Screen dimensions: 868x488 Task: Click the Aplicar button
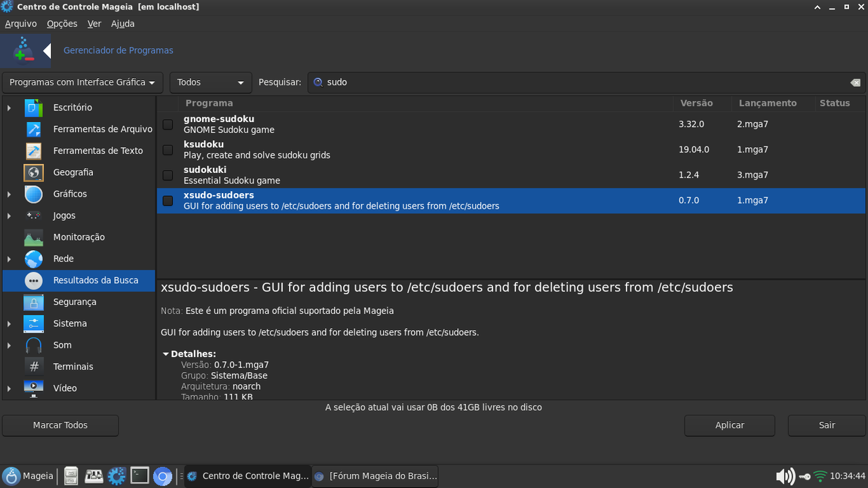(x=730, y=426)
